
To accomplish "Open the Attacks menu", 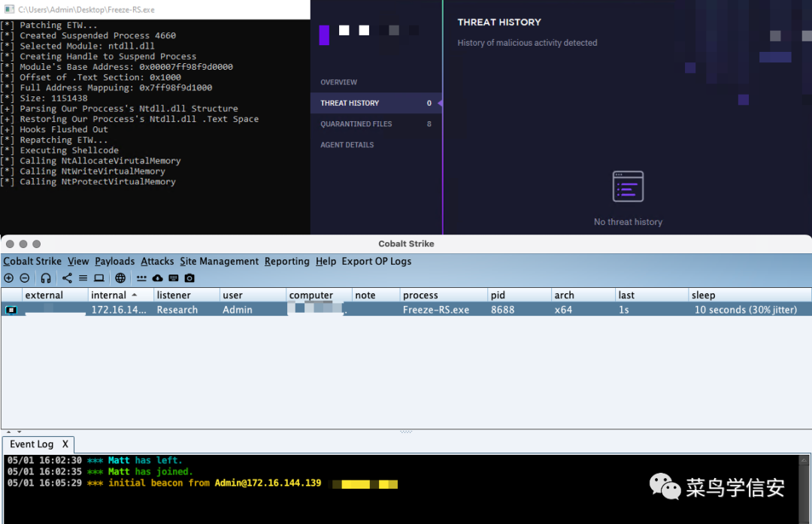I will click(157, 262).
